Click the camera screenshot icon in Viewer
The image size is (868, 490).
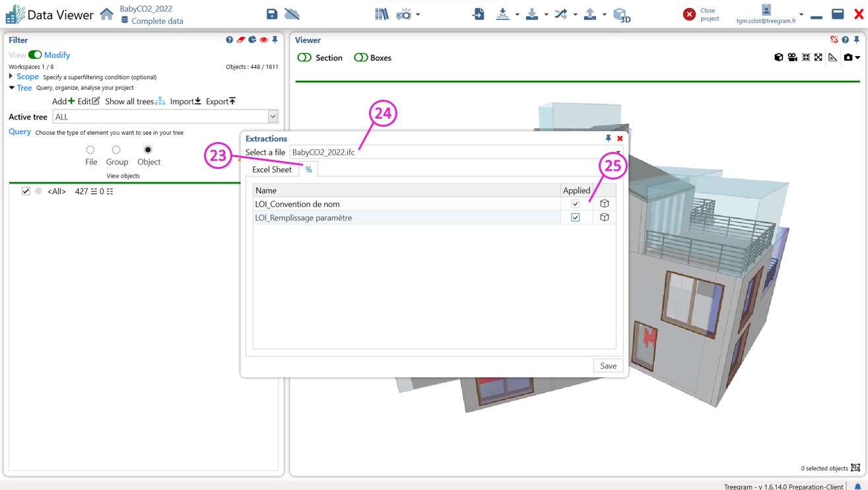pyautogui.click(x=848, y=58)
